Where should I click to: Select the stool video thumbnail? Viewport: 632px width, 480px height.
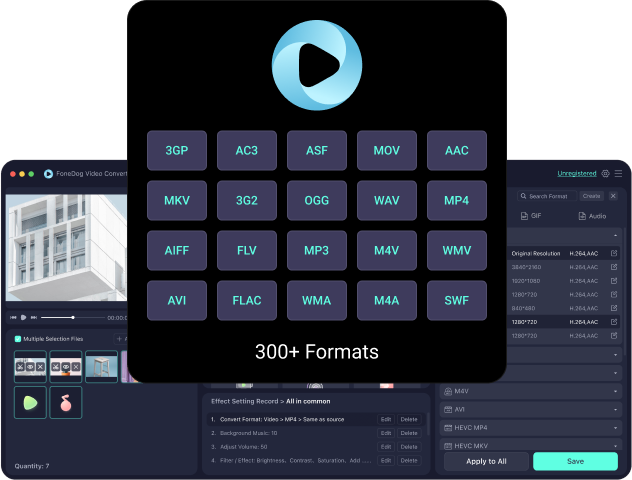pyautogui.click(x=101, y=366)
